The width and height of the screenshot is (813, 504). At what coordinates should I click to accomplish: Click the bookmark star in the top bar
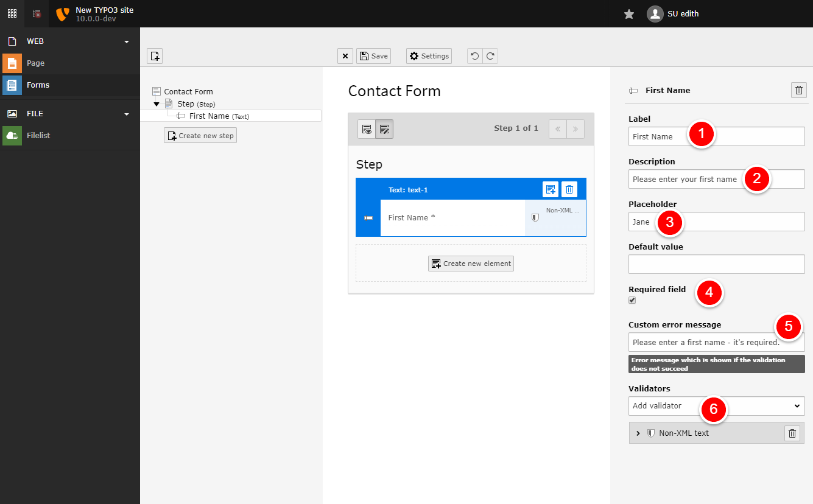pyautogui.click(x=628, y=13)
